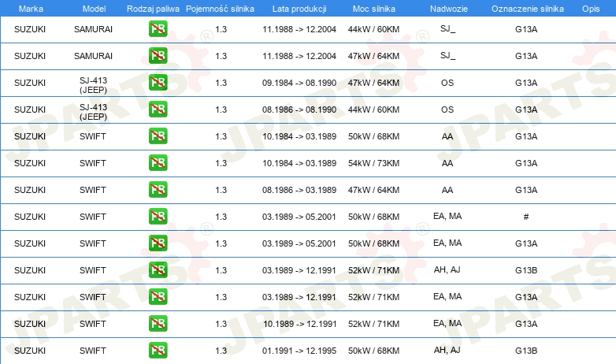
Task: Click petrol icon in Samurai 47kW / 64KM row
Action: pos(158,55)
